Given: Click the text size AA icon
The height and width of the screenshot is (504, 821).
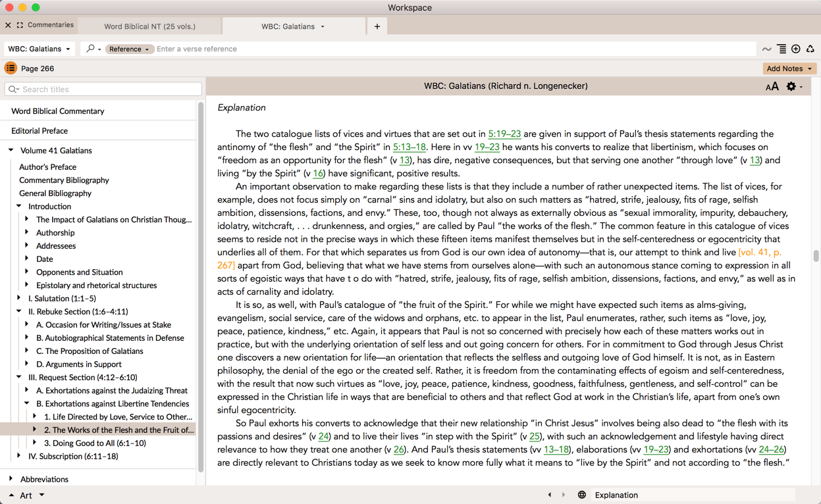Looking at the screenshot, I should click(772, 87).
